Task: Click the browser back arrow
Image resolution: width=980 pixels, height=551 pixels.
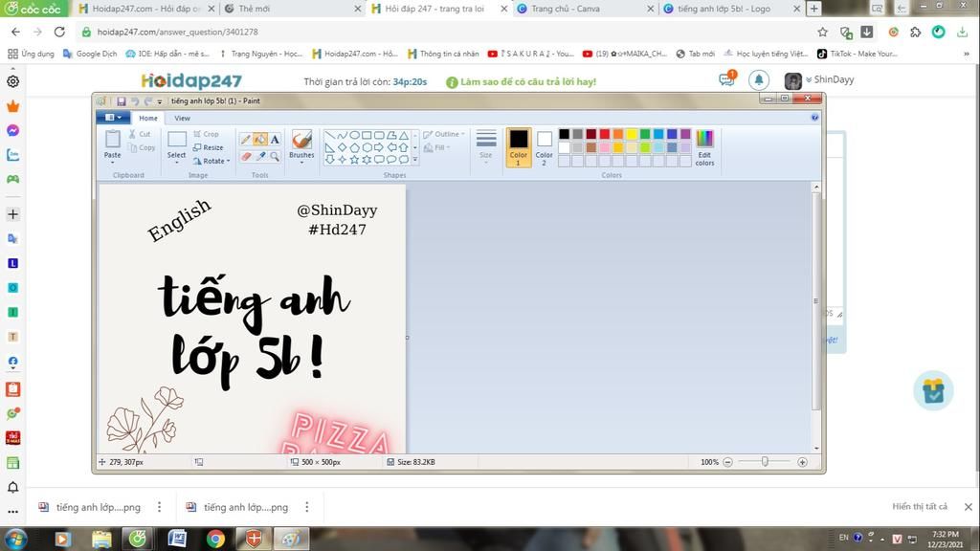Action: click(15, 32)
